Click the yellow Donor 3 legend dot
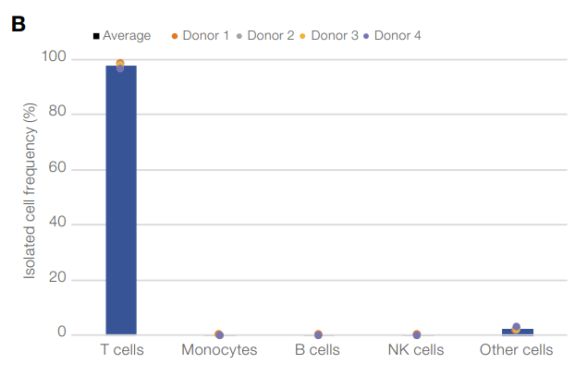 [303, 36]
